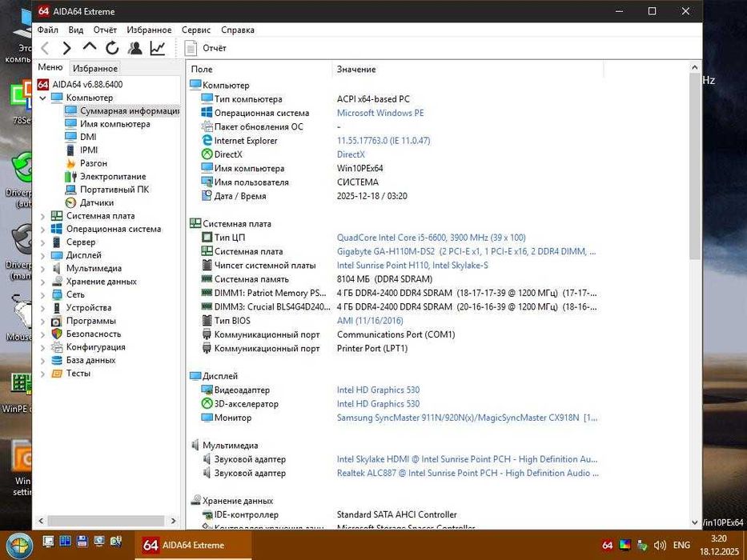
Task: Open the user icon in the toolbar
Action: [x=135, y=48]
